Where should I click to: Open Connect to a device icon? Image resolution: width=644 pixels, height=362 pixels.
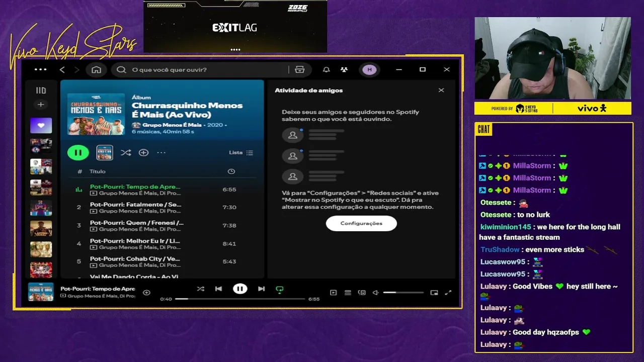pos(362,293)
